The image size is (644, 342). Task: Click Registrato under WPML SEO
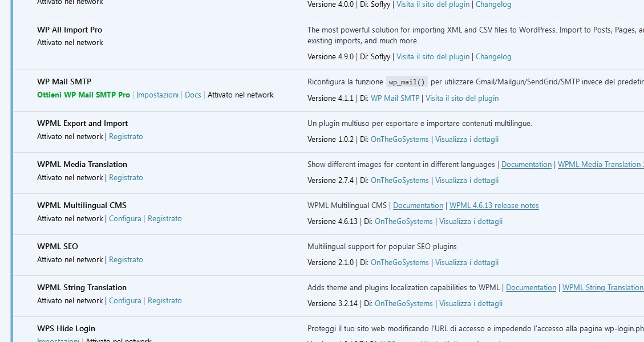125,259
